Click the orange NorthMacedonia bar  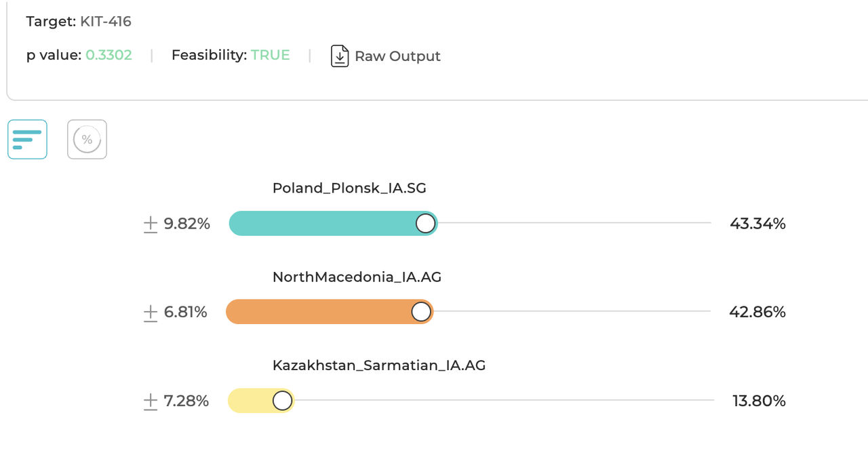click(x=319, y=312)
